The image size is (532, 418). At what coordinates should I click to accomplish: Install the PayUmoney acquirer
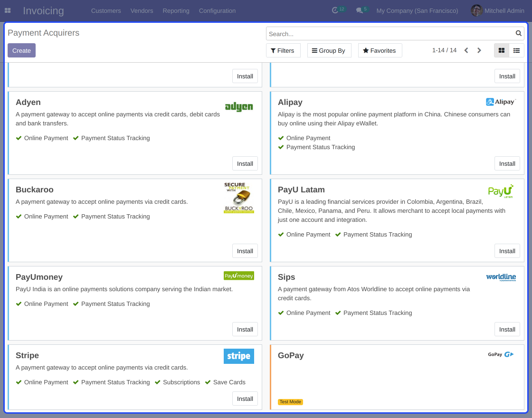point(245,330)
